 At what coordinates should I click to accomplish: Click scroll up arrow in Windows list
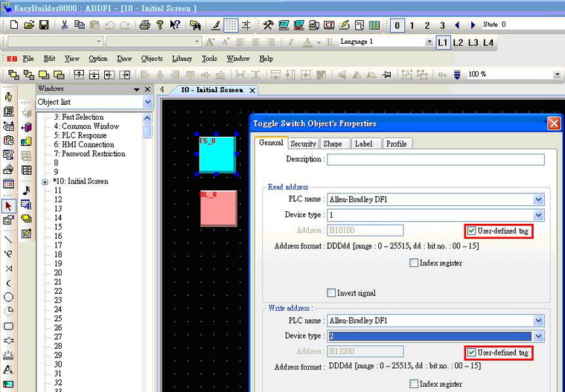click(x=147, y=118)
